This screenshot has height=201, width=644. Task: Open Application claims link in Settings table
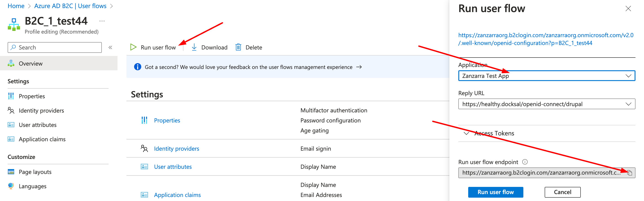[177, 195]
